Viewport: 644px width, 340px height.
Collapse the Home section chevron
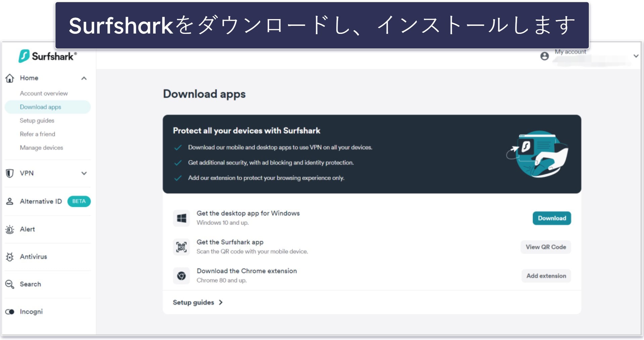coord(84,78)
